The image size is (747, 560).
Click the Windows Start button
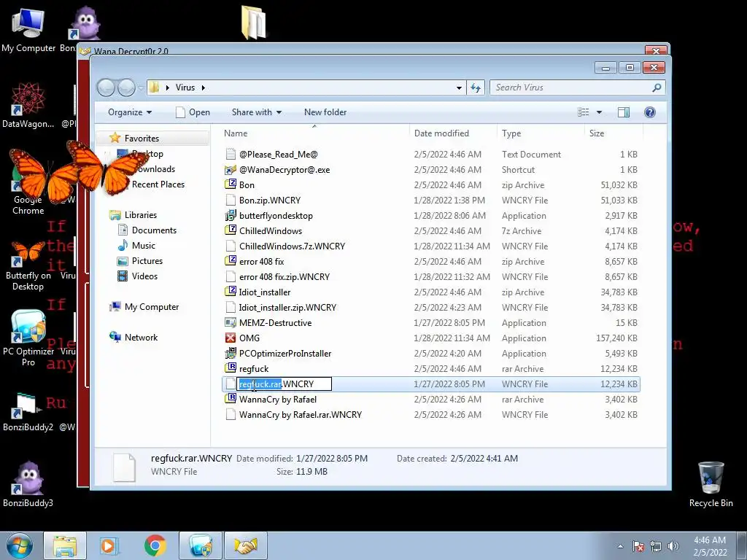19,545
